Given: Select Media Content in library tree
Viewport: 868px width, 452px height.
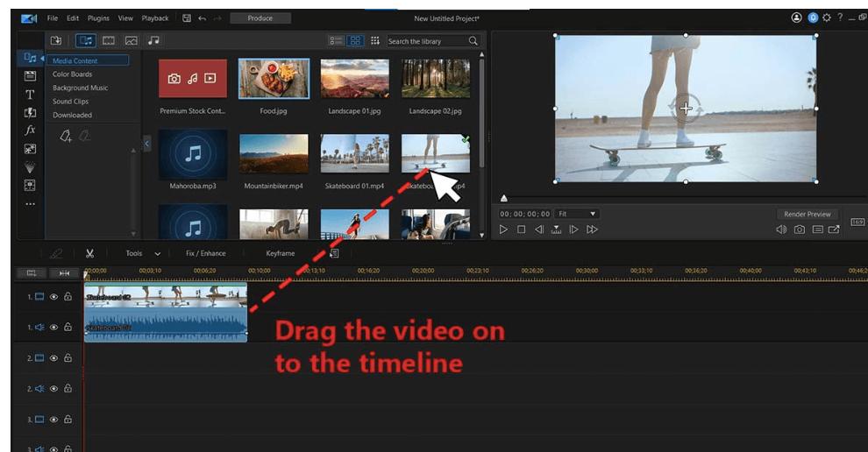Looking at the screenshot, I should [x=88, y=60].
